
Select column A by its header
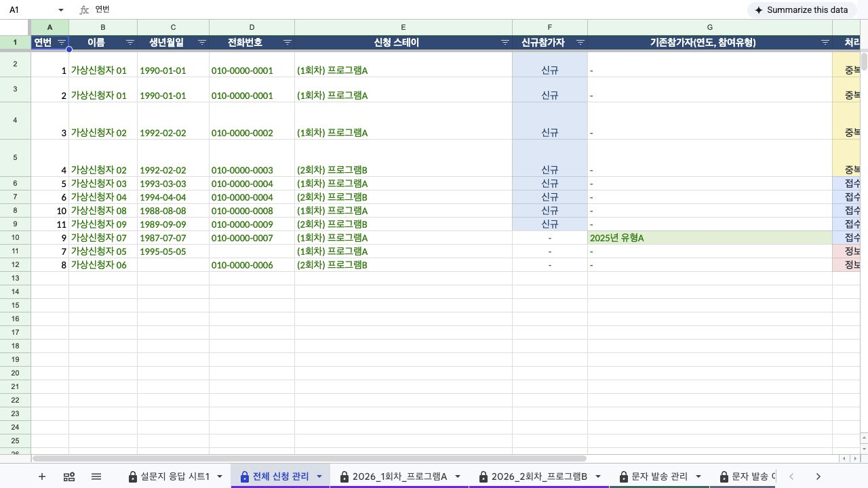pos(50,27)
